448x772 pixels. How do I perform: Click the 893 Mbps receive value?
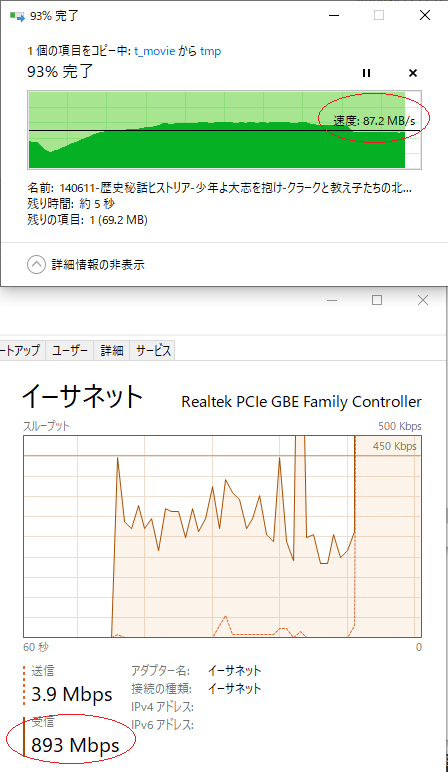click(75, 745)
